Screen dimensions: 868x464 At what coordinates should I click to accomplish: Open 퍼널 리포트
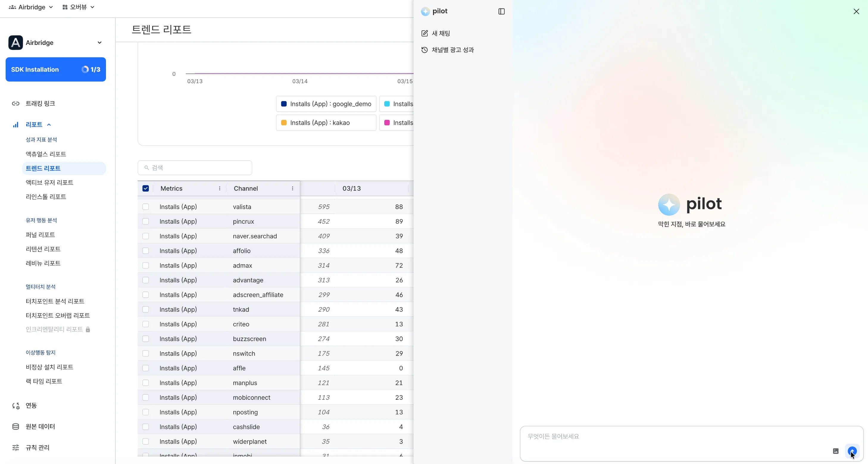click(x=40, y=235)
